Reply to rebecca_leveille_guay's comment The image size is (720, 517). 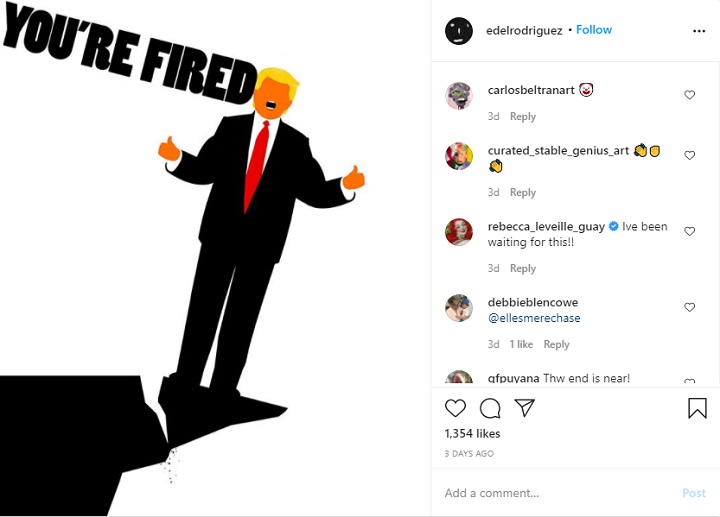(x=523, y=269)
